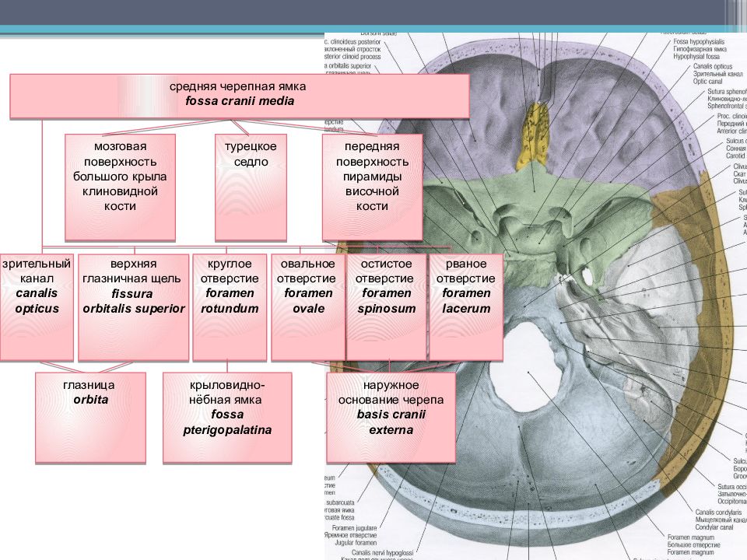Click the "fossa pterigopalatina" box
747x560 pixels.
[227, 418]
